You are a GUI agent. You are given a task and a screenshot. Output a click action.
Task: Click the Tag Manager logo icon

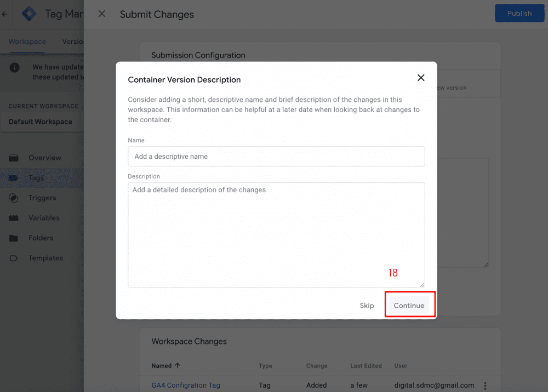pyautogui.click(x=29, y=14)
